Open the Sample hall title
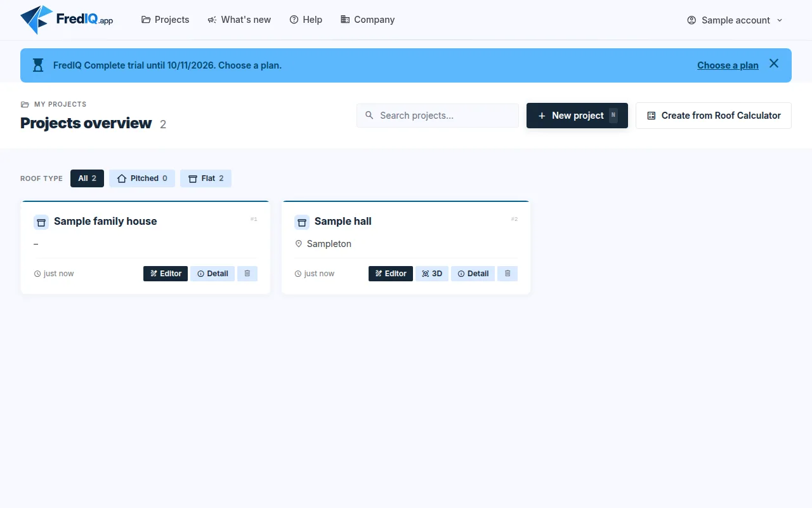 coord(343,221)
